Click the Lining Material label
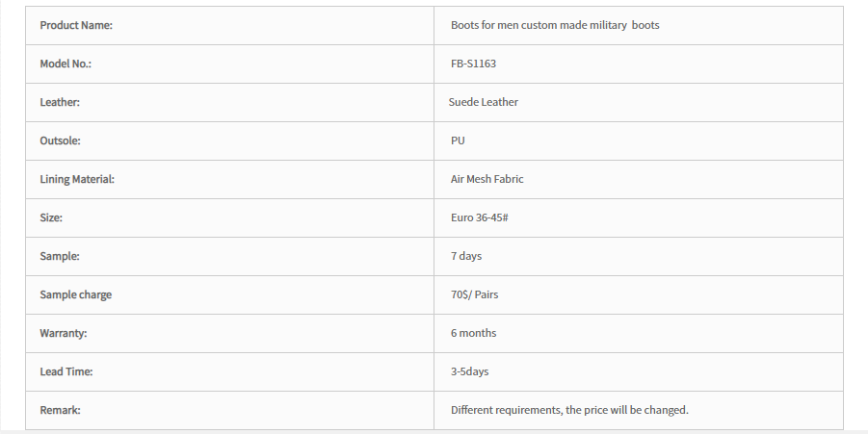868x434 pixels. coord(77,179)
